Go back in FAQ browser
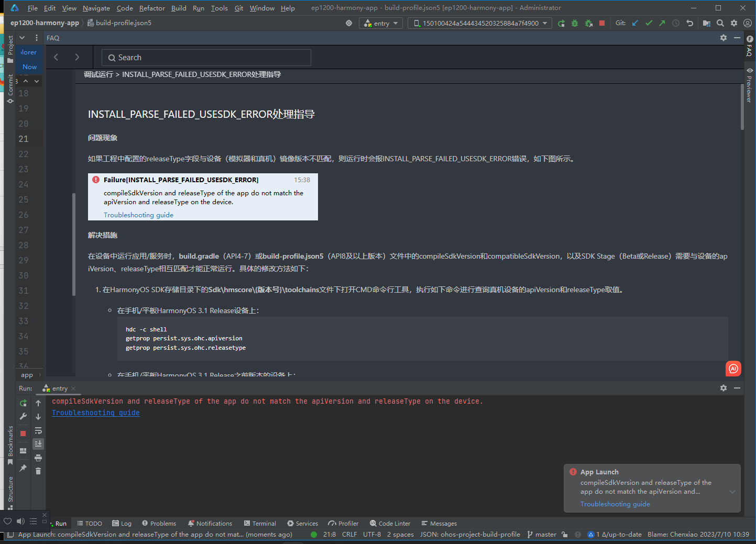Image resolution: width=756 pixels, height=544 pixels. click(56, 57)
